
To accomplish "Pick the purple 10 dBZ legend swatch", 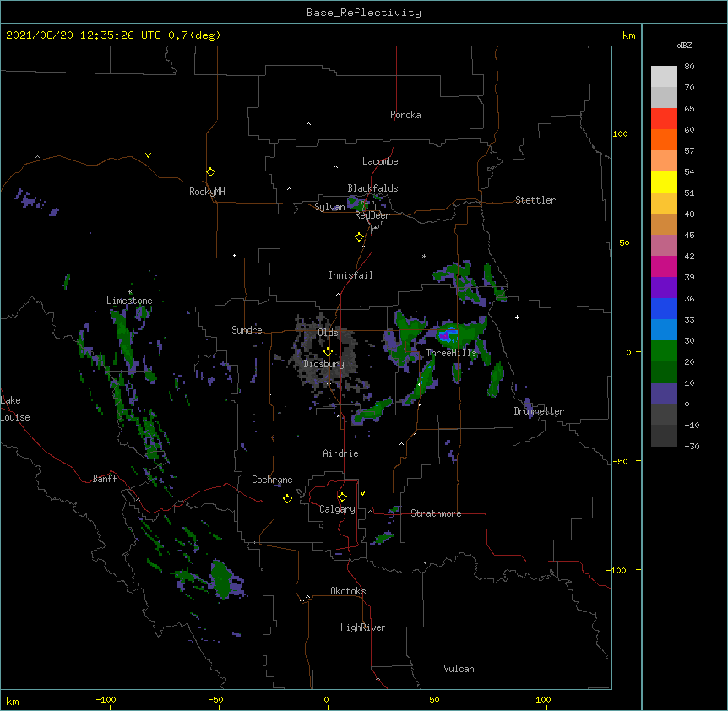I will pyautogui.click(x=664, y=393).
